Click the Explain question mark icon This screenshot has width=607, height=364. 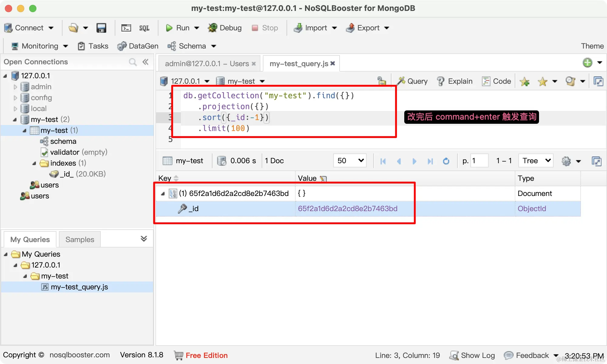(x=441, y=81)
